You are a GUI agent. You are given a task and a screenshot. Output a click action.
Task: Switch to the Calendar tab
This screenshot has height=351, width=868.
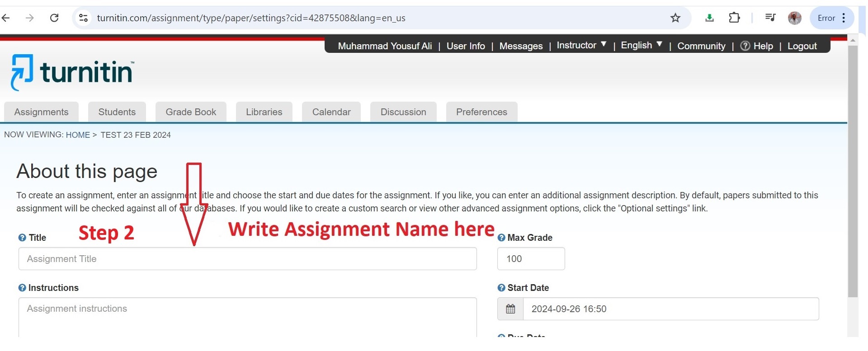point(331,112)
